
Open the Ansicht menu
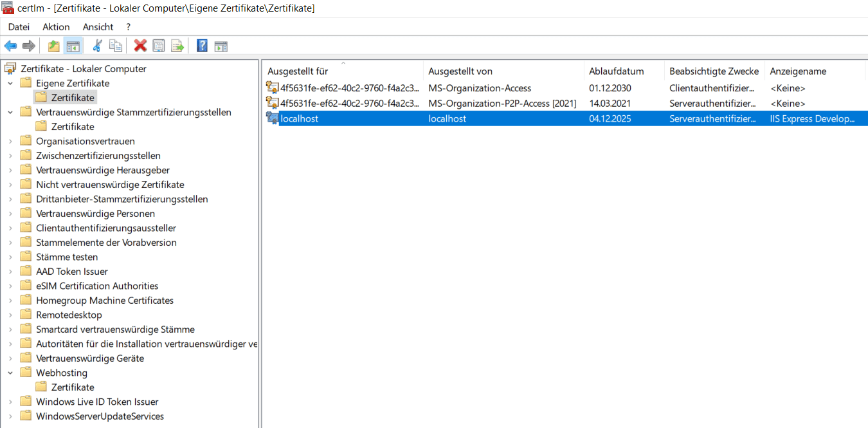tap(98, 27)
